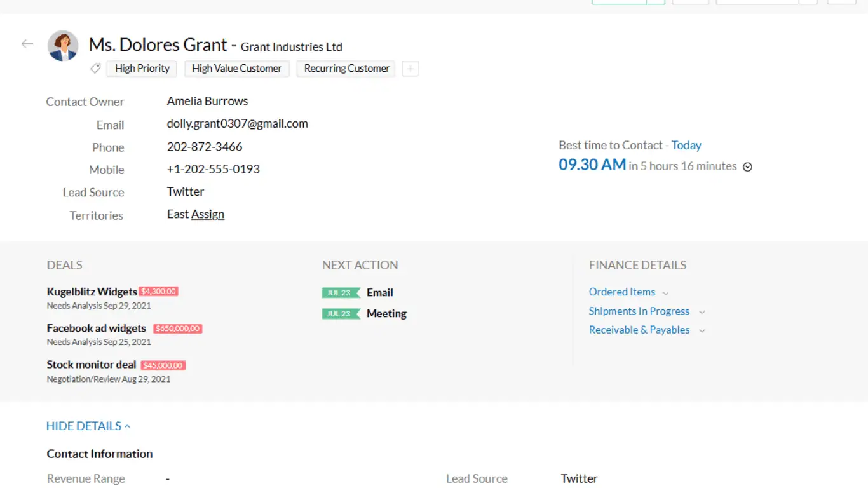Click the tag icon beside High Priority

95,69
